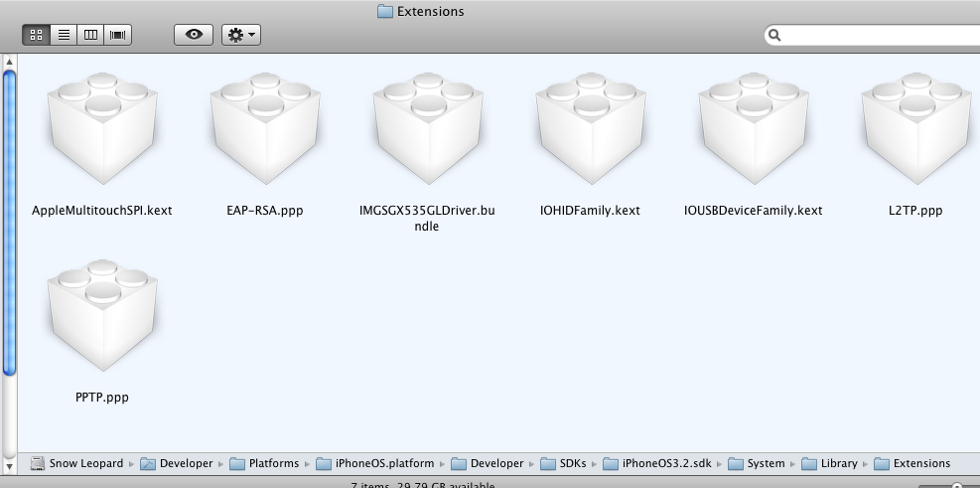Go to Platforms folder in path bar
980x488 pixels.
click(264, 463)
